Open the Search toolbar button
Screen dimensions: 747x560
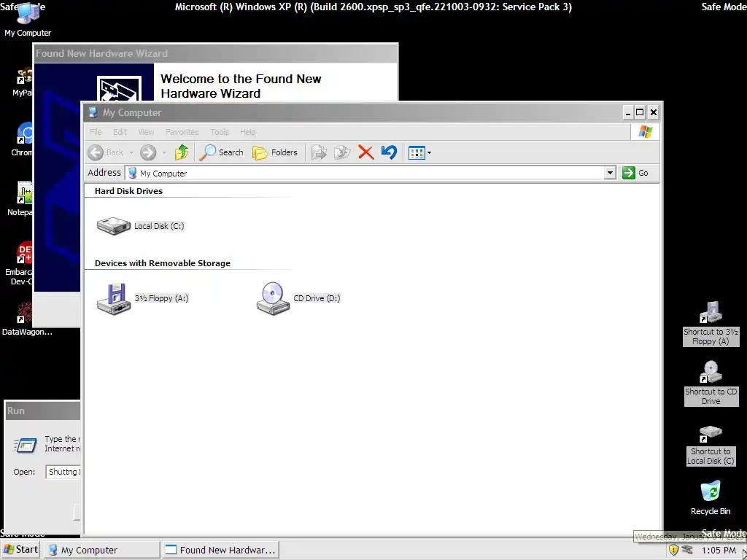pos(221,152)
